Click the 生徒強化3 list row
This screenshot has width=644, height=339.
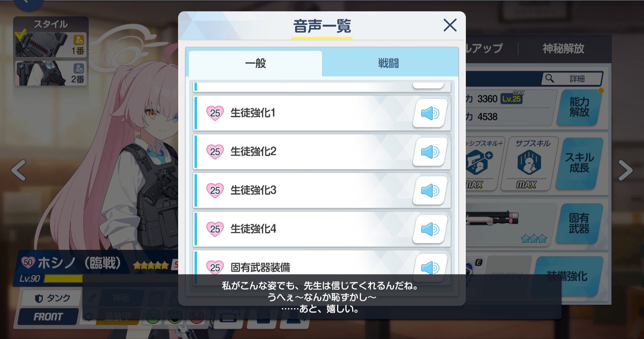coord(322,191)
